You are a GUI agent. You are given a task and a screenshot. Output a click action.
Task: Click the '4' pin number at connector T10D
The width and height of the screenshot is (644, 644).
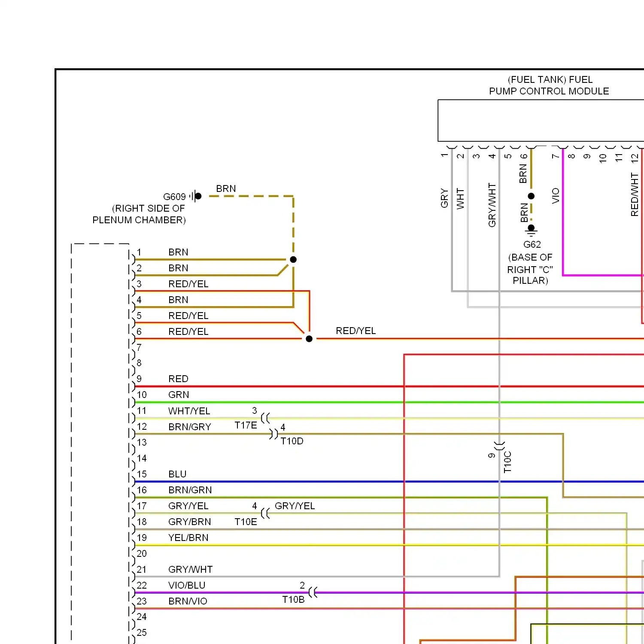tap(283, 427)
